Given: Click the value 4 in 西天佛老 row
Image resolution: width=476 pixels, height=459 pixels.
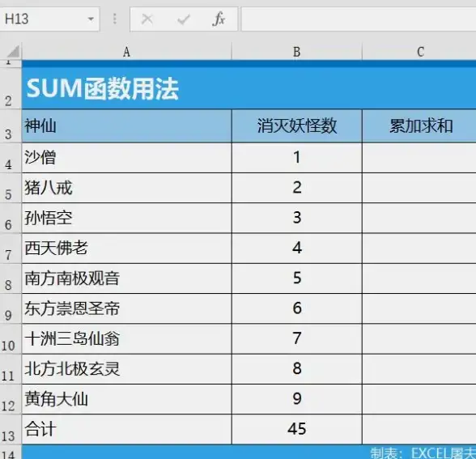Looking at the screenshot, I should (x=297, y=249).
